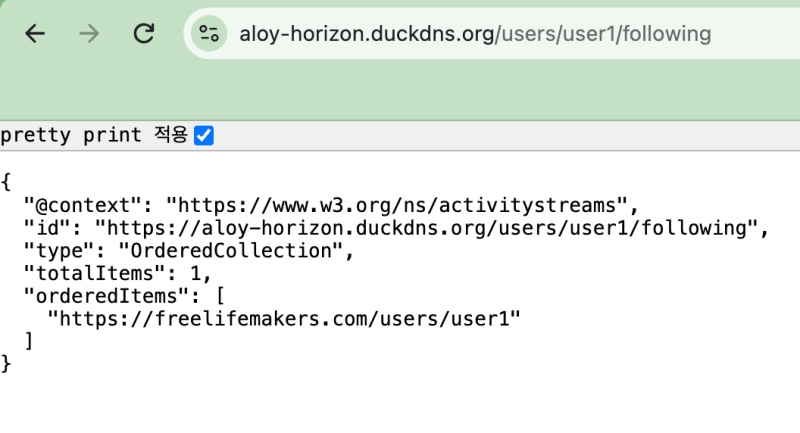Click the "type" key in JSON
Image resolution: width=800 pixels, height=433 pixels.
[59, 250]
